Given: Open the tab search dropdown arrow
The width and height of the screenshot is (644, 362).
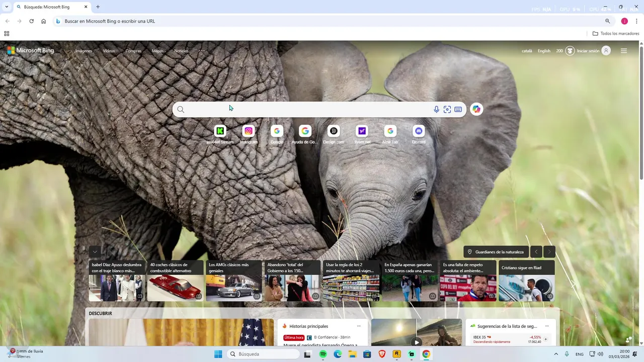Looking at the screenshot, I should point(7,7).
